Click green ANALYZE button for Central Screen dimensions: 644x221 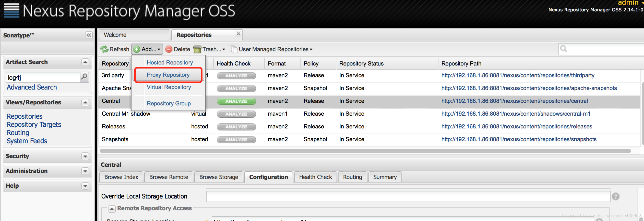point(236,101)
